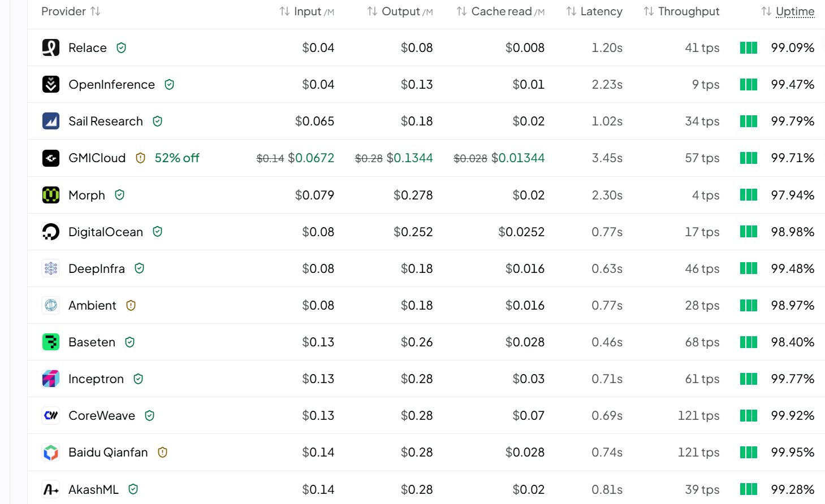Sort by Cache read price

500,11
